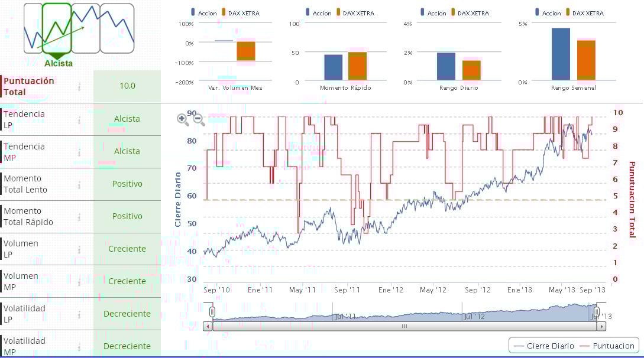The image size is (644, 358).
Task: Toggle Accion legend in Rango Semanal chart
Action: [x=548, y=13]
